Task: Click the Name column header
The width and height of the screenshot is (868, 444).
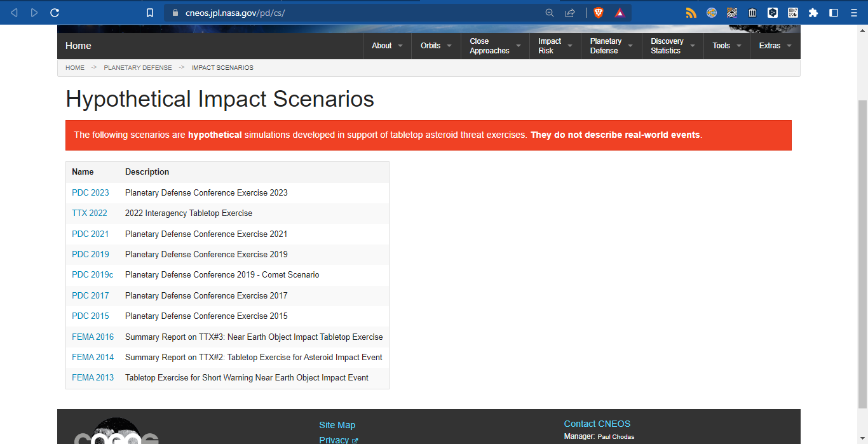Action: tap(83, 172)
